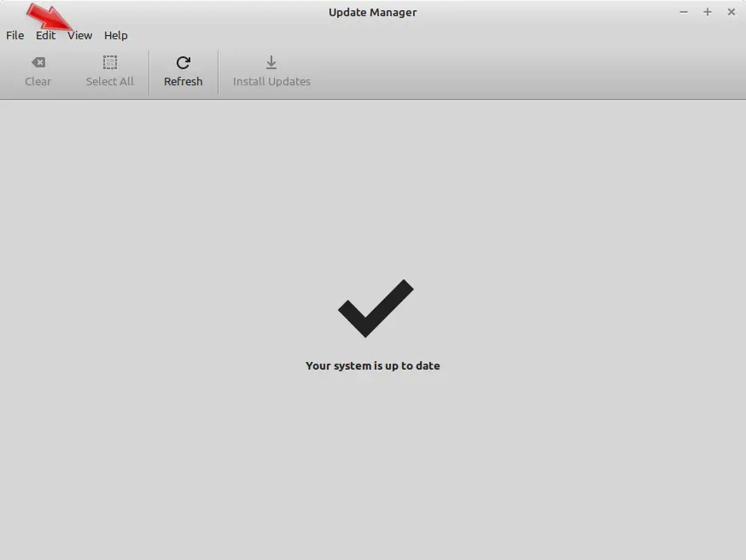Minimize the Update Manager window
746x560 pixels.
(684, 12)
